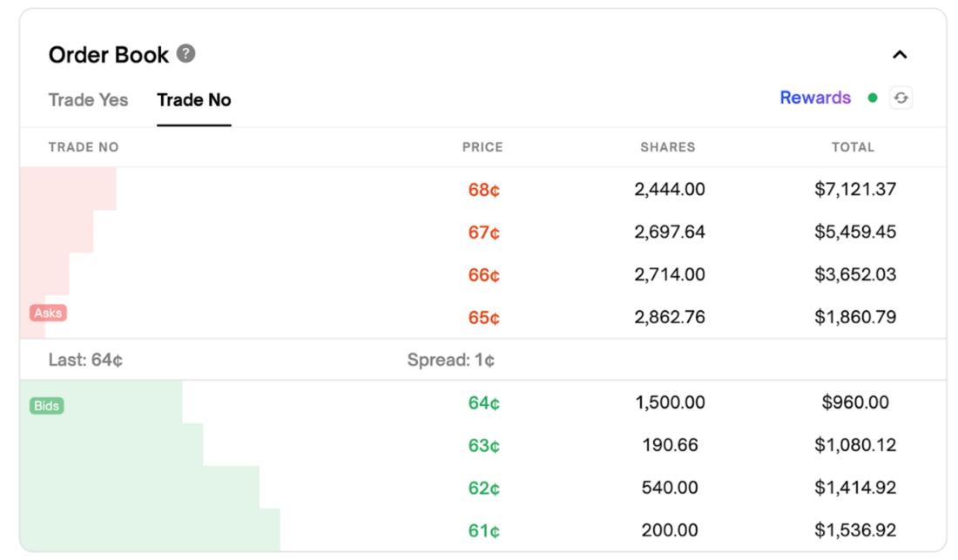Click the PRICE column header

click(482, 147)
